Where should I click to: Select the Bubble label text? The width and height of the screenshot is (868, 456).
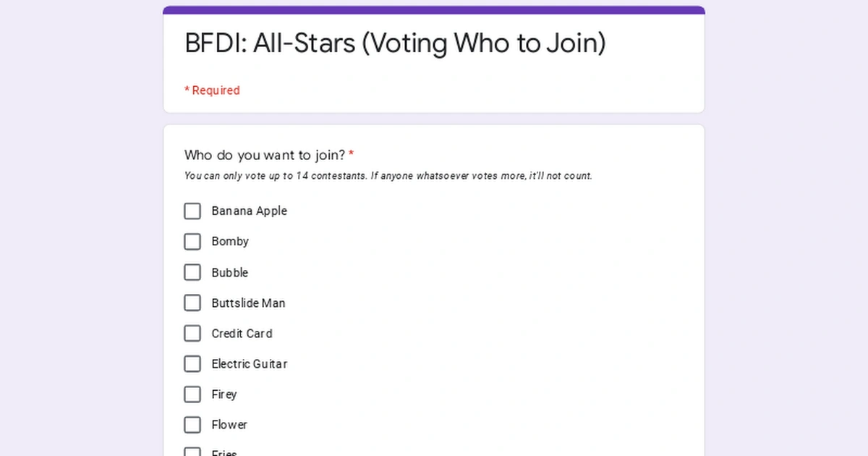pyautogui.click(x=230, y=272)
